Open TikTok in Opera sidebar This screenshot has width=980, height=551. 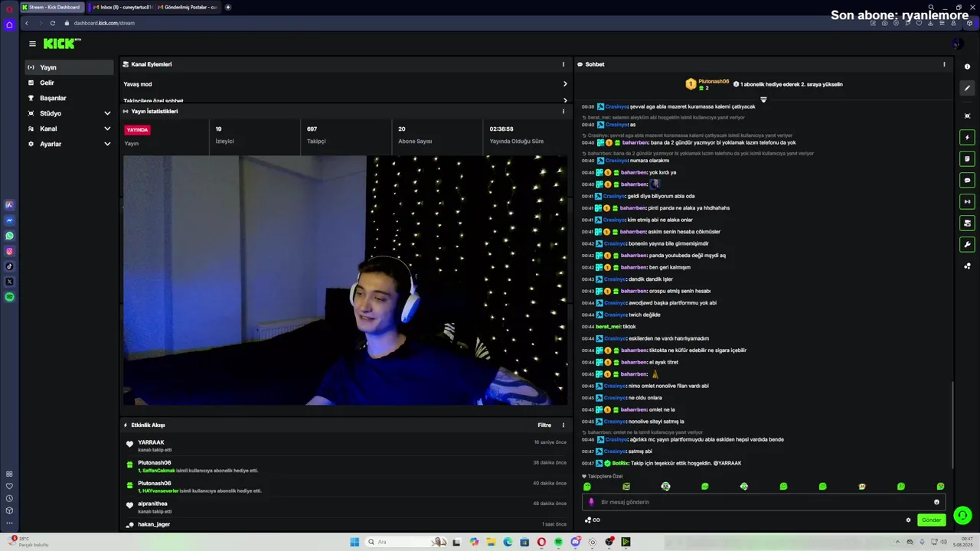tap(9, 266)
